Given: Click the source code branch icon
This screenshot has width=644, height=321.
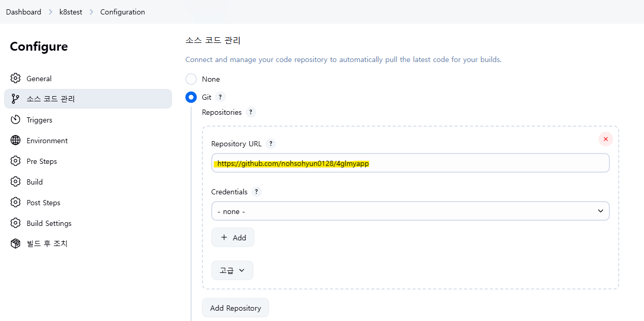Looking at the screenshot, I should (15, 99).
